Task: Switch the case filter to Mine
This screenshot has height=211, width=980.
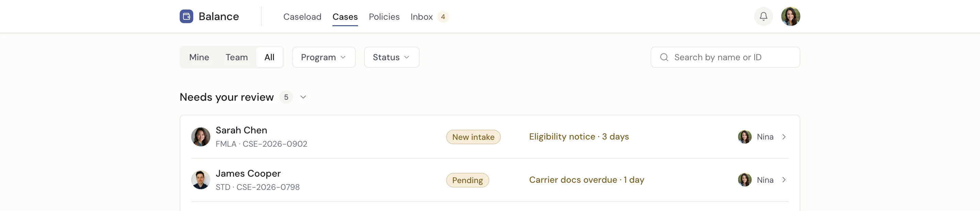Action: pos(199,58)
